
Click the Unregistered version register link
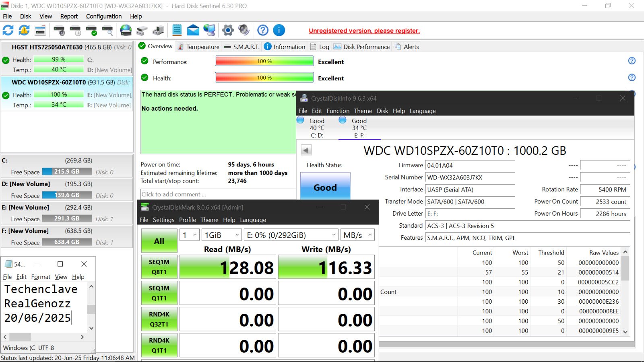364,31
